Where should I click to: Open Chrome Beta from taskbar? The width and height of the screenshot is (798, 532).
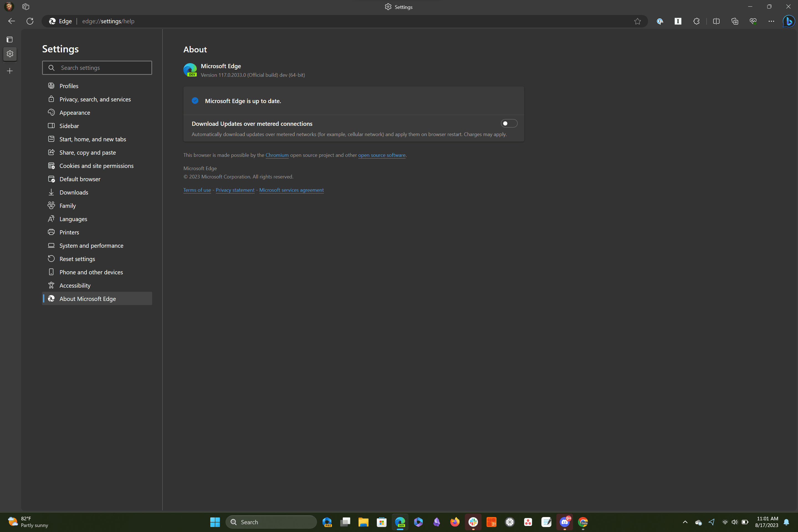coord(583,522)
